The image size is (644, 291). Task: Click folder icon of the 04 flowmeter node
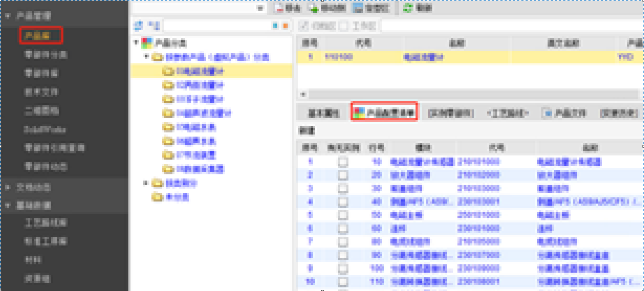coord(168,113)
